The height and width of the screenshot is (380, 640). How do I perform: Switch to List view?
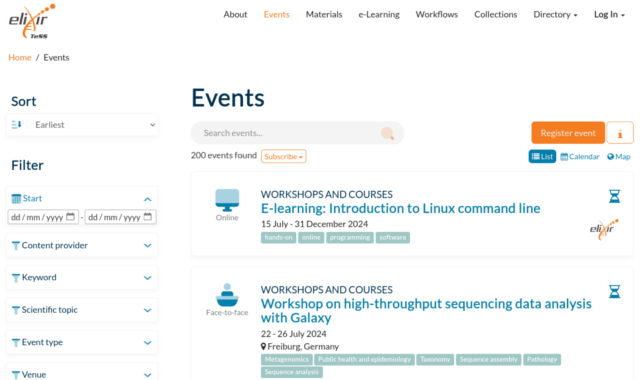(542, 156)
